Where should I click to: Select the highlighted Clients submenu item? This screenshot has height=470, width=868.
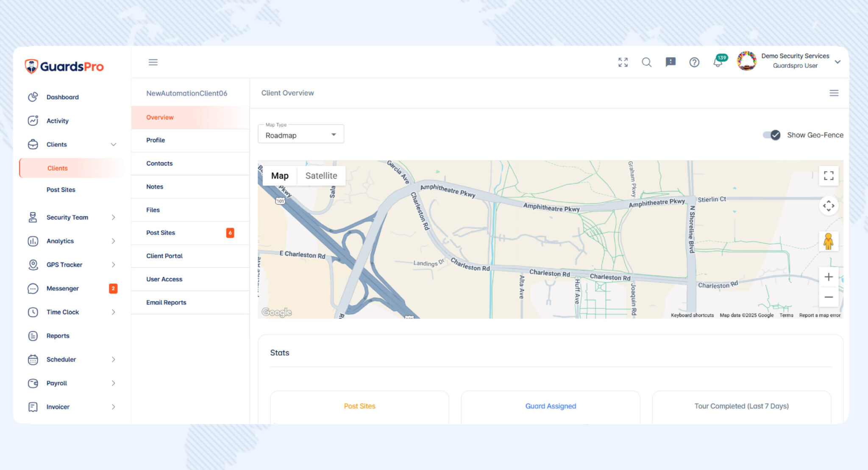[71, 168]
